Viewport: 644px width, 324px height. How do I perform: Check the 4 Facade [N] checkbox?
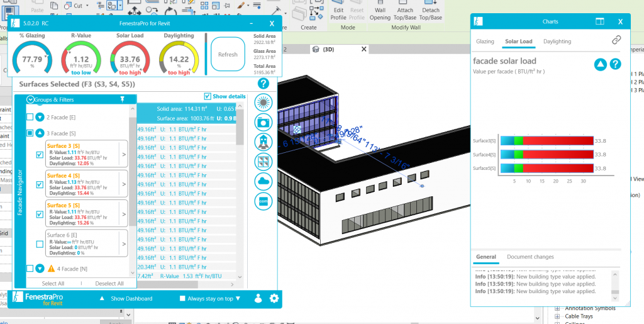[x=30, y=269]
